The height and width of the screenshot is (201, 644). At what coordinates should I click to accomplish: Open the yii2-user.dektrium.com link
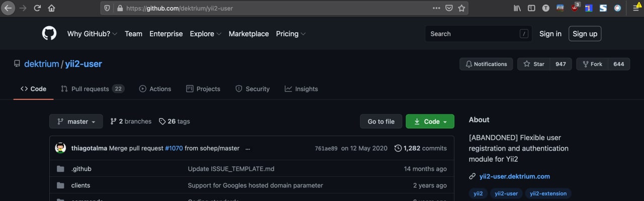pyautogui.click(x=515, y=176)
